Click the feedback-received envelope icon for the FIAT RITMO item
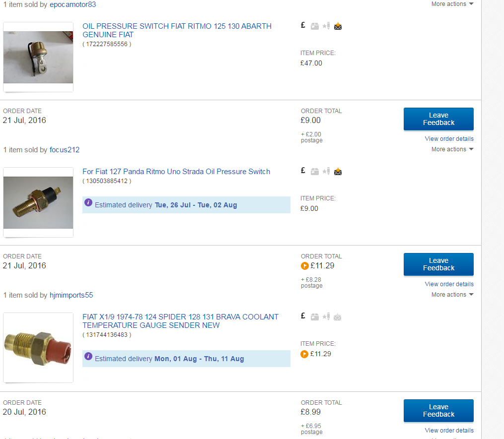Image resolution: width=504 pixels, height=439 pixels. [x=338, y=26]
